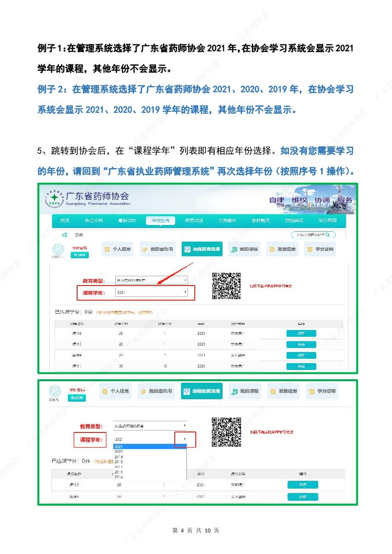The width and height of the screenshot is (392, 554).
Task: Open 学分证明 tab in the GDPA-header screenshot
Action: (320, 249)
